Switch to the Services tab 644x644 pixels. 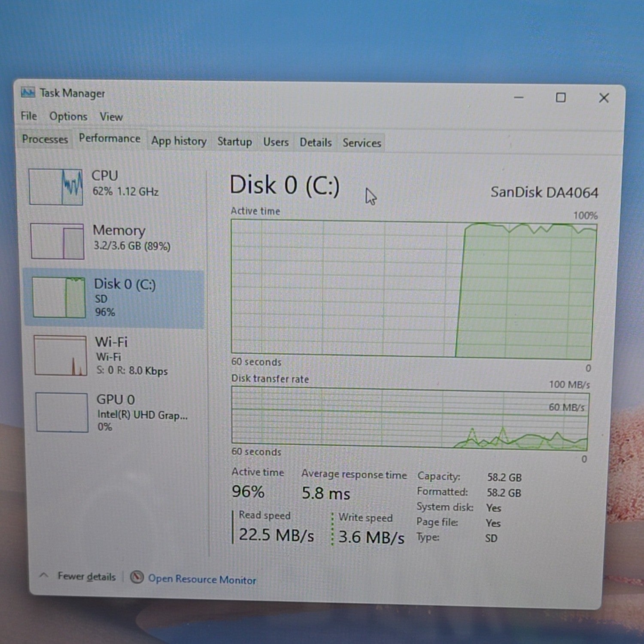coord(361,143)
